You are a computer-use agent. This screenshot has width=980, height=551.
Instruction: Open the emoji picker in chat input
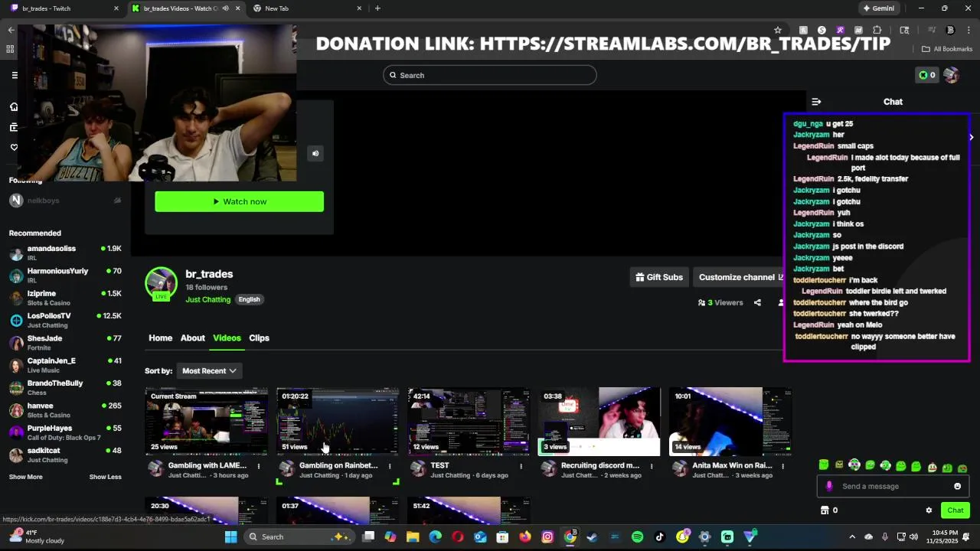[957, 487]
